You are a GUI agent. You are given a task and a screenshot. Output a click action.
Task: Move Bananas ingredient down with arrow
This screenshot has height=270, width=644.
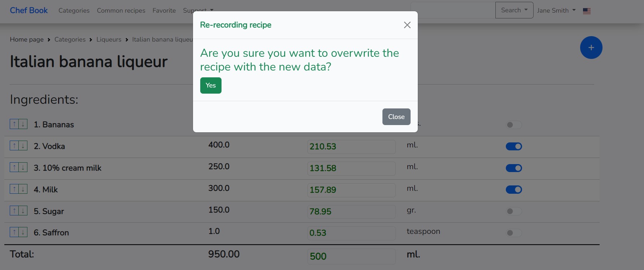coord(23,124)
